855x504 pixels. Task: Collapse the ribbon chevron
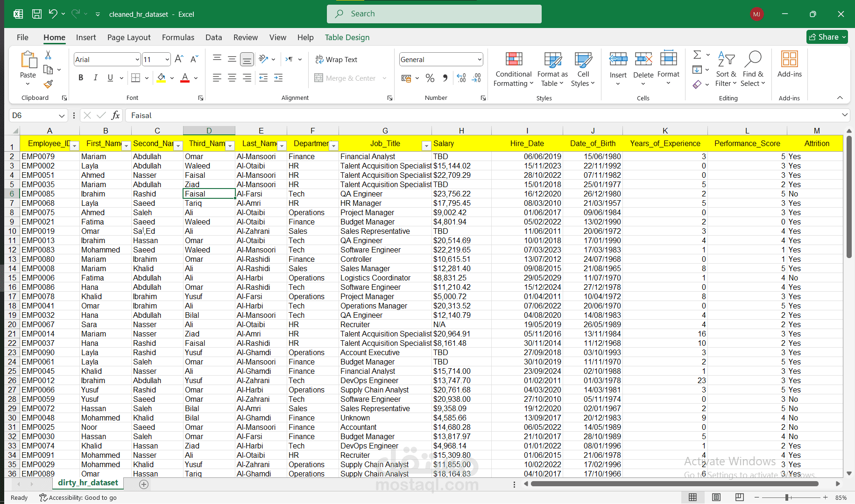pos(840,98)
